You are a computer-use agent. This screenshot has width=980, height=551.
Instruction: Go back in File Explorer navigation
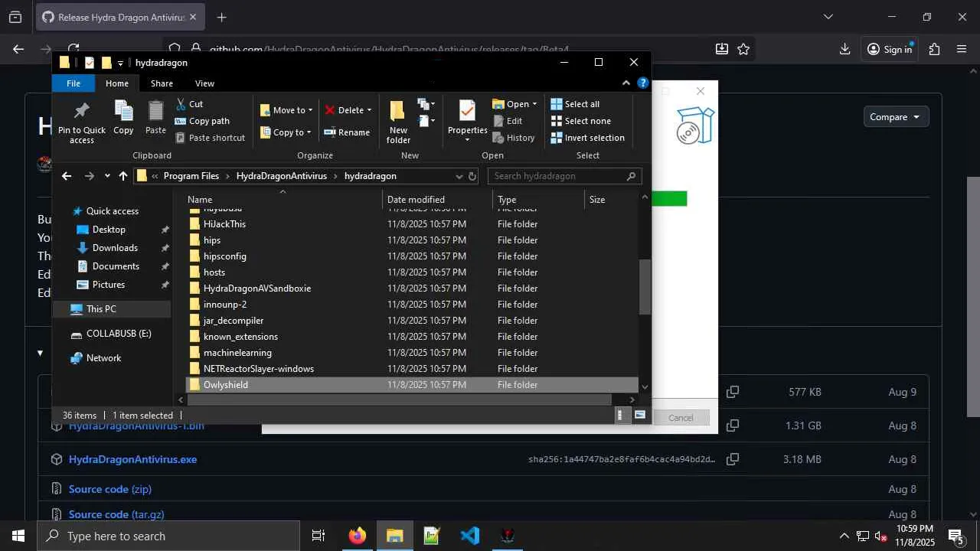[x=67, y=176]
